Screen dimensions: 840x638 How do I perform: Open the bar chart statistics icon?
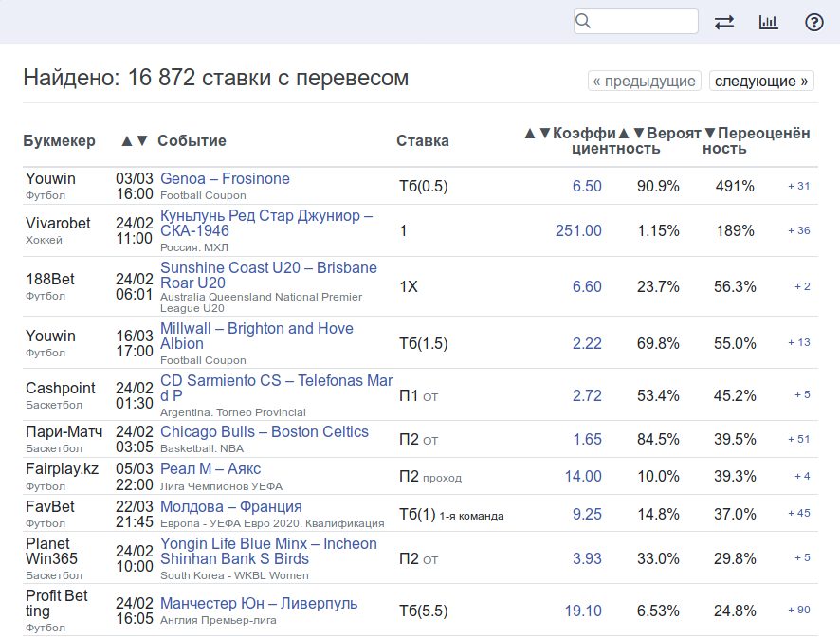768,21
